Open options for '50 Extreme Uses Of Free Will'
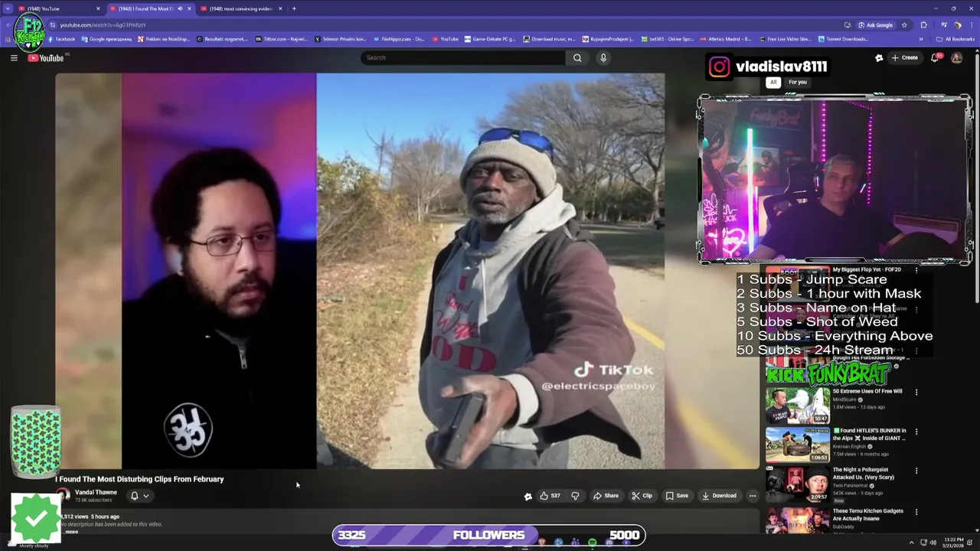This screenshot has width=980, height=551. point(916,393)
